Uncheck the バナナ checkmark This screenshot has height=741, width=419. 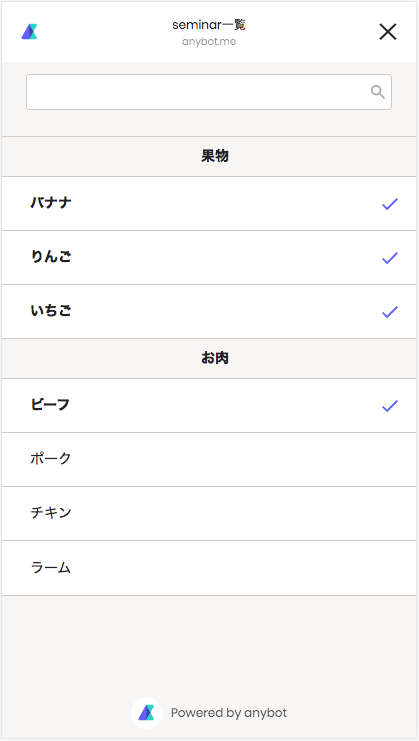pyautogui.click(x=390, y=204)
